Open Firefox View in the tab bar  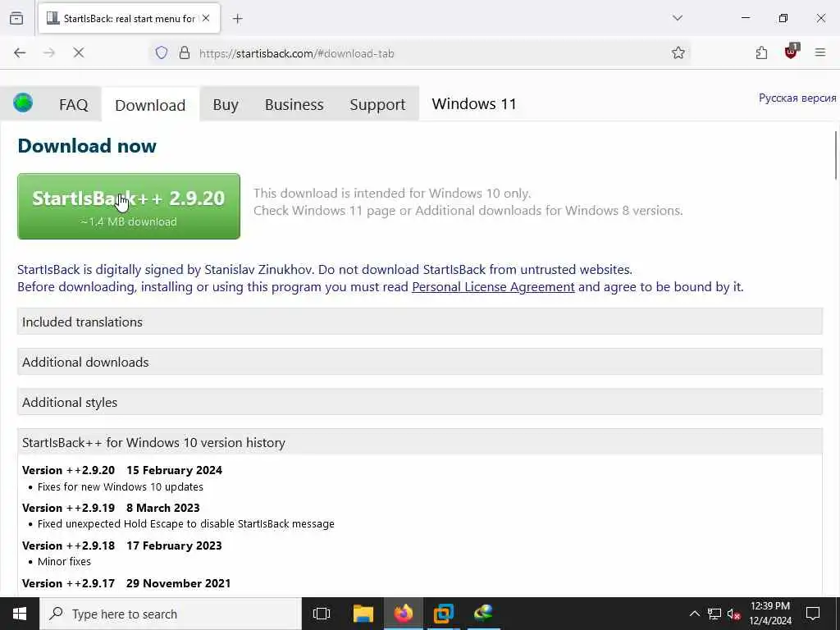click(16, 18)
